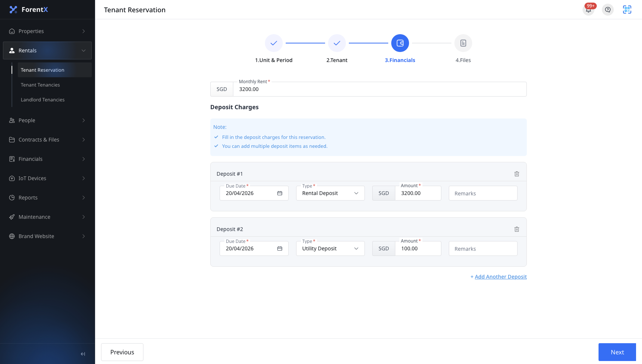Open the Properties menu item

(x=48, y=31)
